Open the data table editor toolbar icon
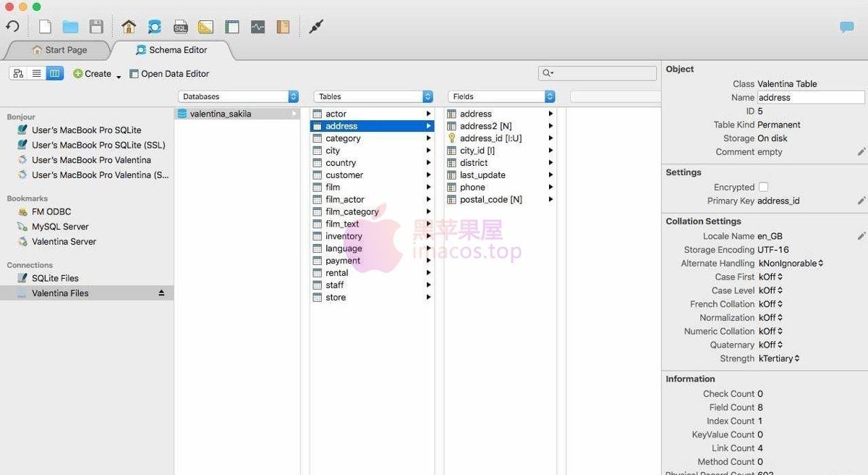Screen dimensions: 868x475 232,27
